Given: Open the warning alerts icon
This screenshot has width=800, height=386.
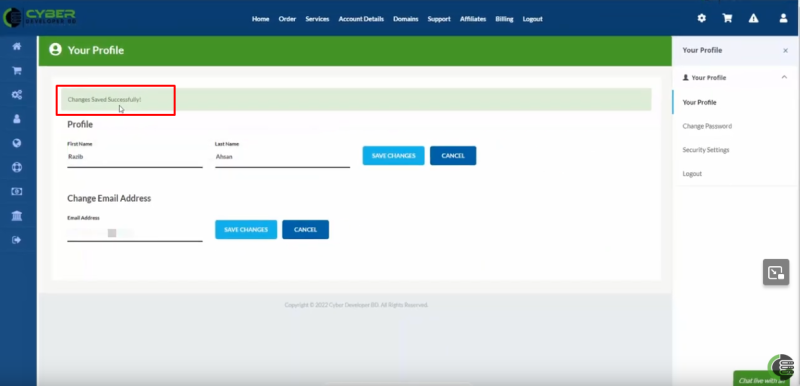Looking at the screenshot, I should point(754,18).
